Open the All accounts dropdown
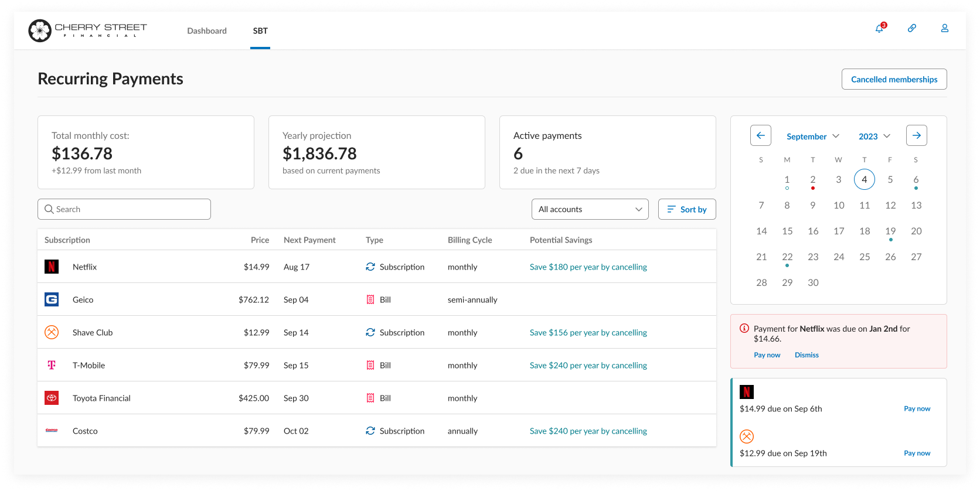The width and height of the screenshot is (980, 491). (590, 209)
